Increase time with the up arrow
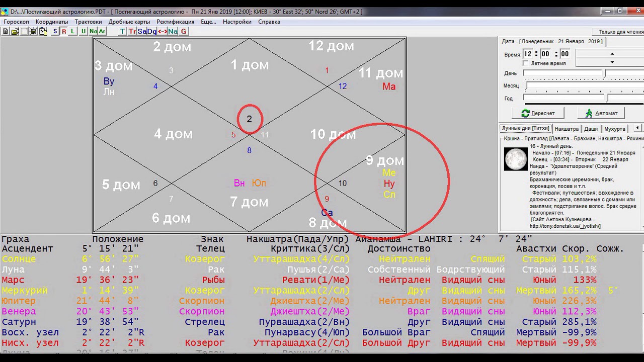 tap(612, 53)
